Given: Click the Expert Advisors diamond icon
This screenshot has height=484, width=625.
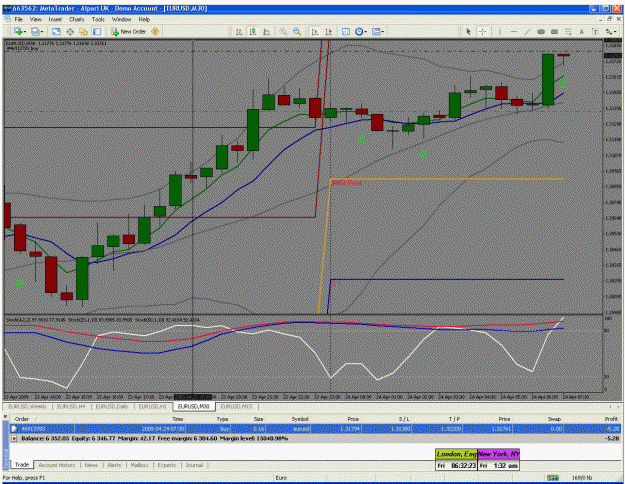Looking at the screenshot, I should [x=155, y=31].
